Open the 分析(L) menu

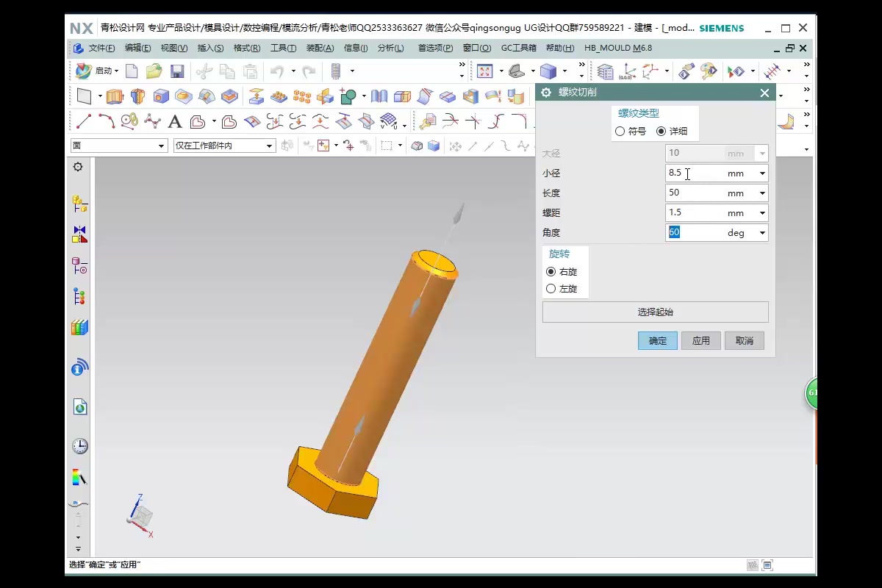pyautogui.click(x=390, y=48)
